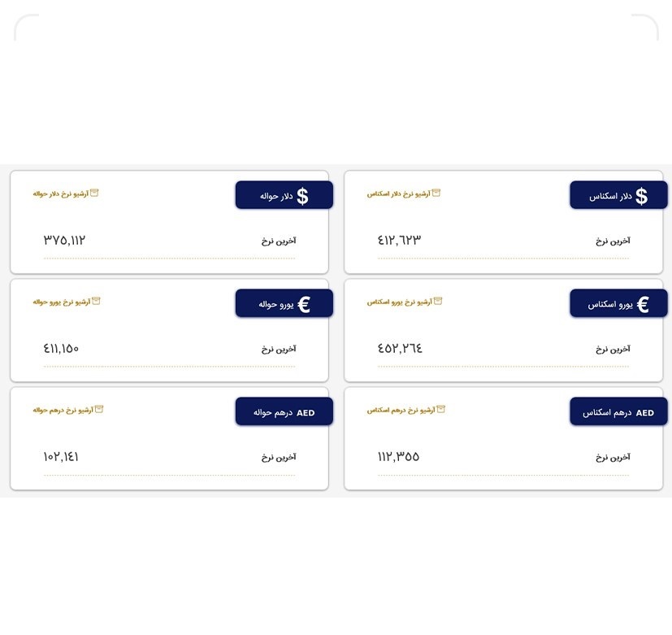Image resolution: width=672 pixels, height=635 pixels.
Task: Click the dollar sign icon on دلار اسکناس badge
Action: (x=642, y=194)
